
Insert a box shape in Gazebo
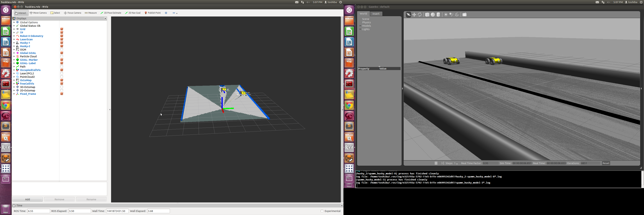pos(427,15)
